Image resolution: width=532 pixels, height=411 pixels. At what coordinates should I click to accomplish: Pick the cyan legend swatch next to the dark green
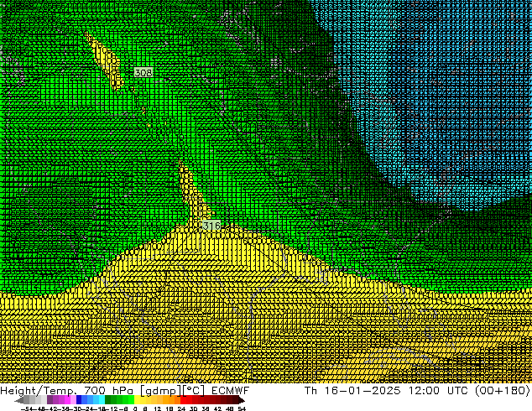[102, 400]
